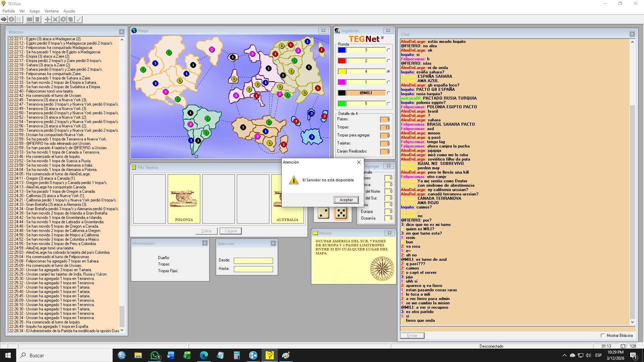
Task: Expand hidden icons in the system tray
Action: pyautogui.click(x=564, y=355)
